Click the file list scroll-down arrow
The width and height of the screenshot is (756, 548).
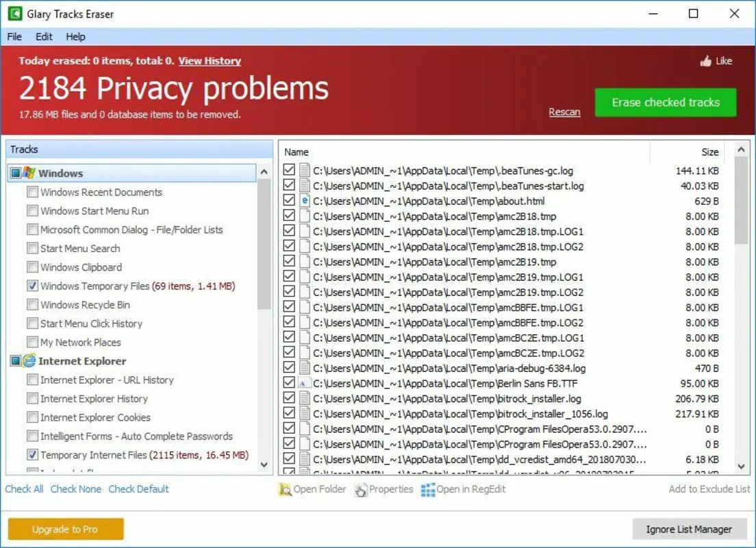point(741,466)
